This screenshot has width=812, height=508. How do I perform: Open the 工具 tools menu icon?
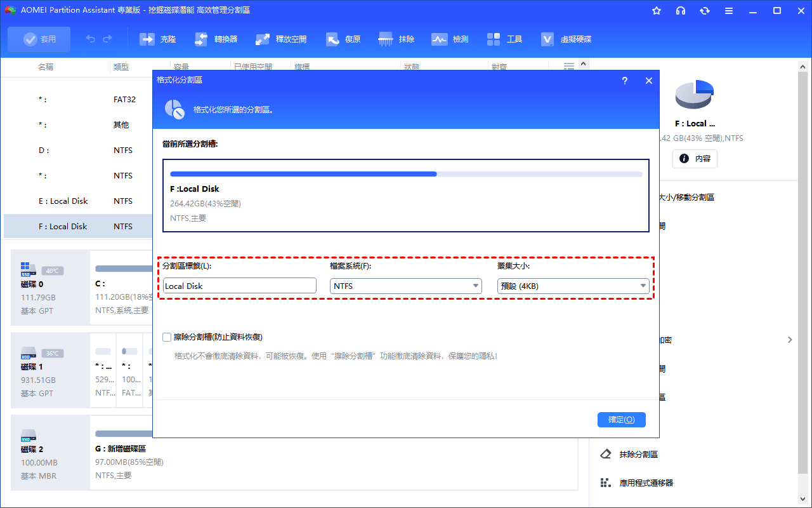[494, 39]
